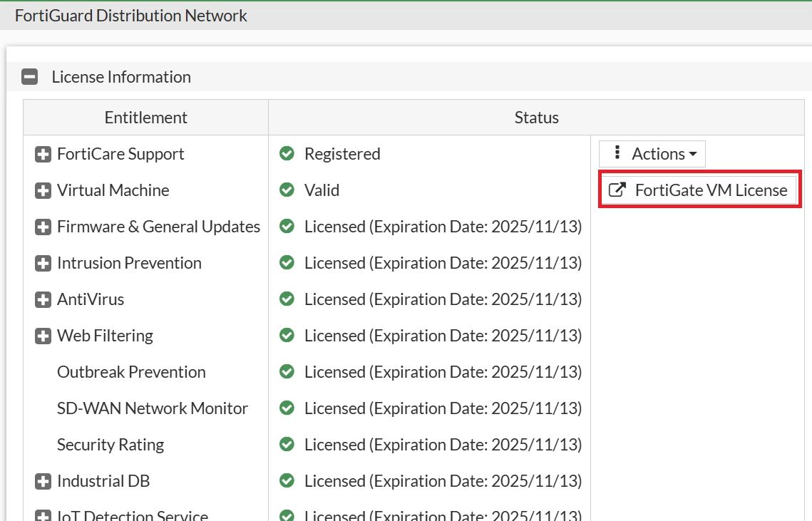Collapse the License Information section
Viewport: 812px width, 521px height.
[29, 77]
